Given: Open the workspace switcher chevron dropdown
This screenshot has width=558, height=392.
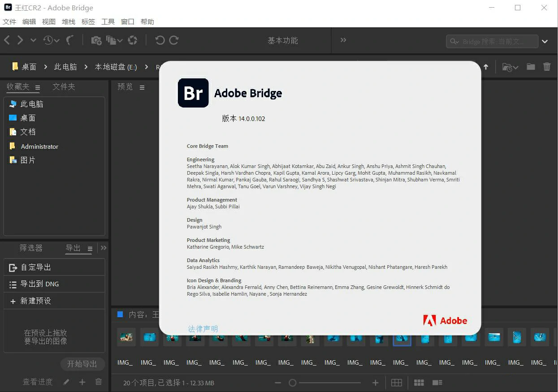Looking at the screenshot, I should [545, 41].
